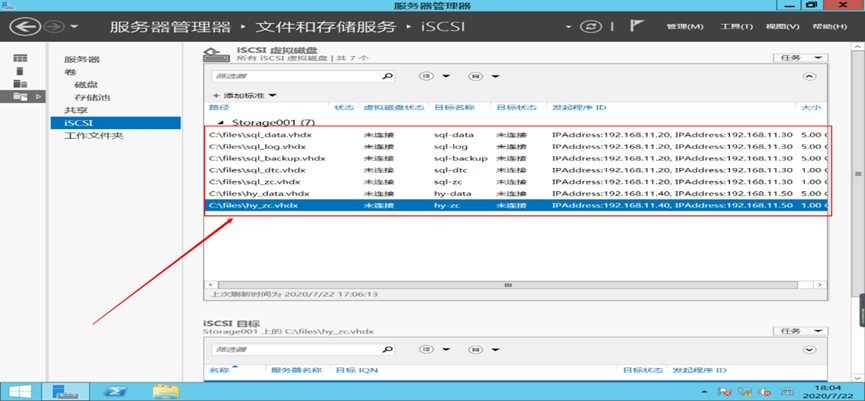Expand the targets filter panel chevron
865x401 pixels.
[809, 350]
